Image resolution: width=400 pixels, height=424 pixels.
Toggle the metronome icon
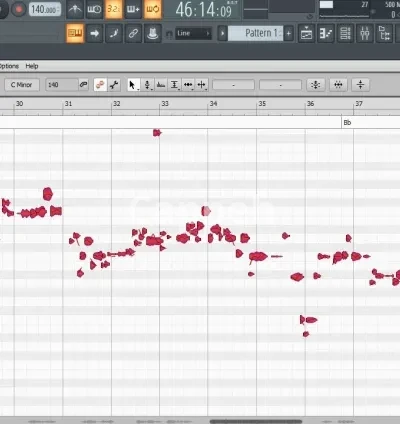74,9
